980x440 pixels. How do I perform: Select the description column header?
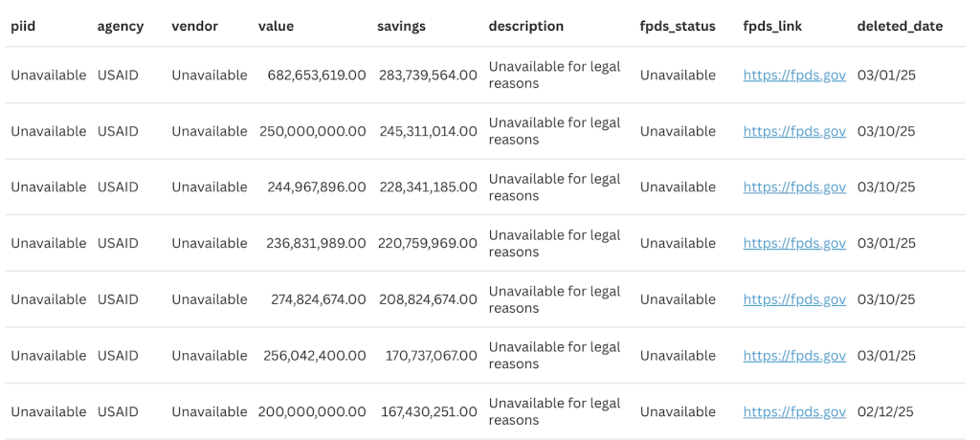[x=525, y=26]
